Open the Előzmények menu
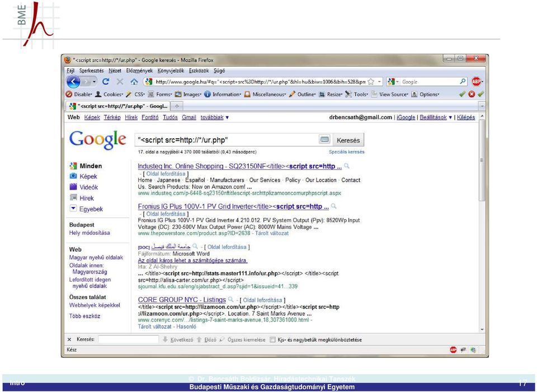 (x=139, y=70)
